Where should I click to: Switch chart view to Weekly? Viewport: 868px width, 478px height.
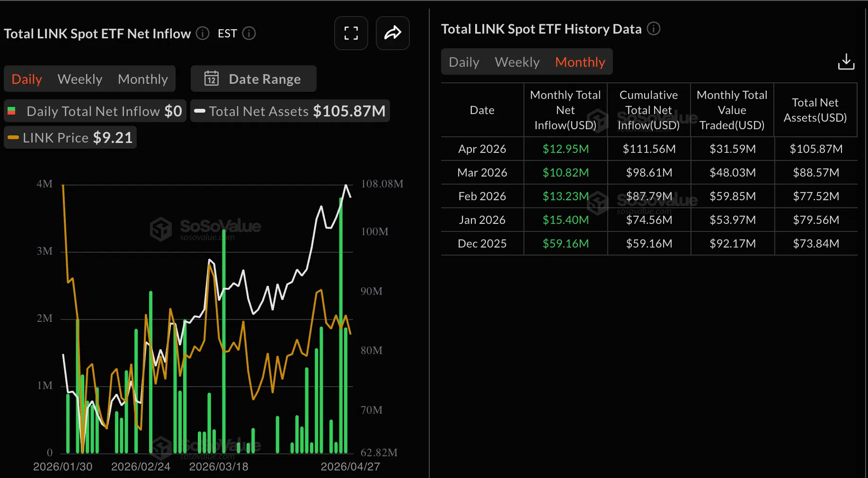click(x=80, y=79)
